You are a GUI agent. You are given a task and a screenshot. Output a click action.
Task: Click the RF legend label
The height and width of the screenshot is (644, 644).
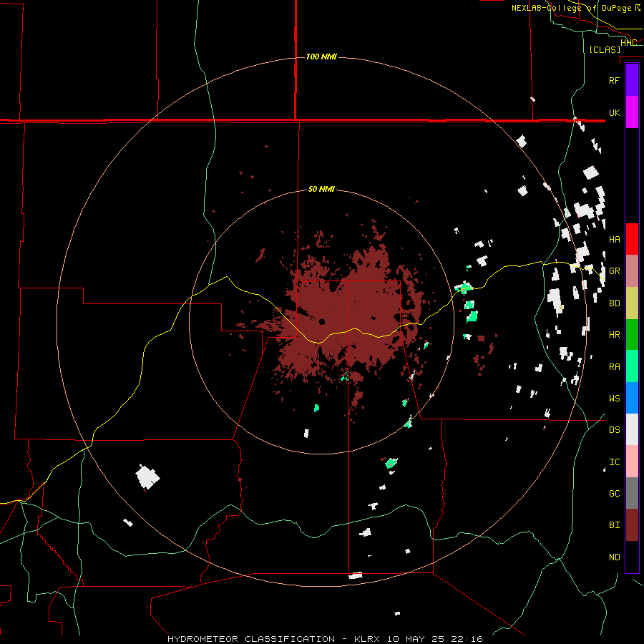(x=614, y=80)
